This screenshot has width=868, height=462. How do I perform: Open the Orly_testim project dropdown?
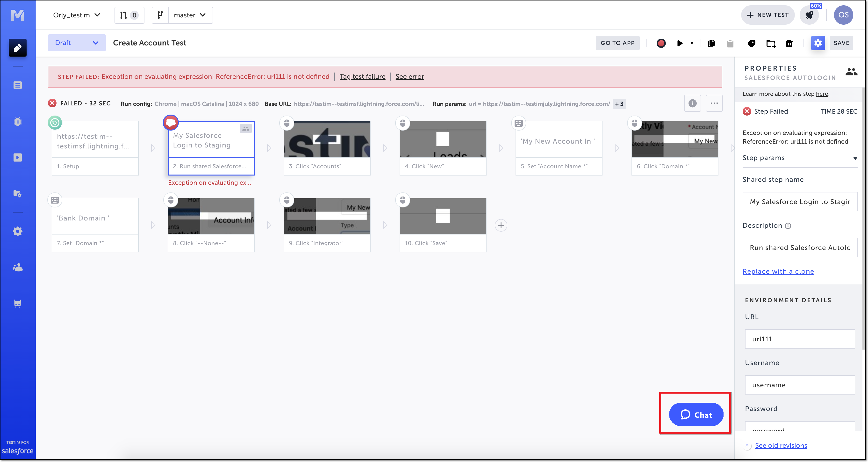[x=77, y=15]
